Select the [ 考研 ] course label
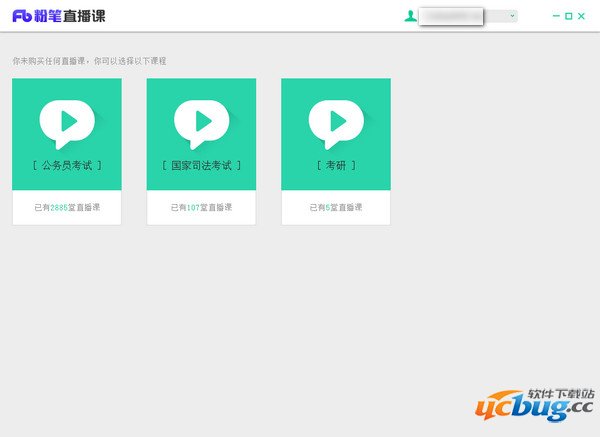600x437 pixels. point(336,165)
